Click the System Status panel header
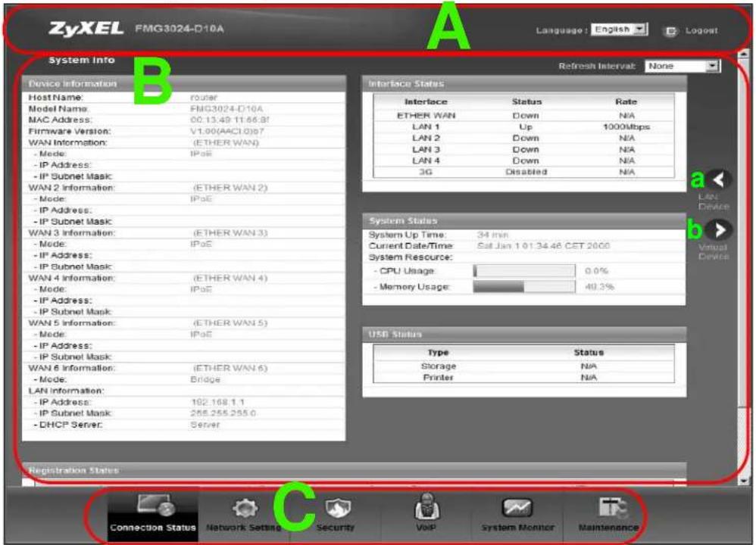Screen dimensions: 756x545 (524, 221)
